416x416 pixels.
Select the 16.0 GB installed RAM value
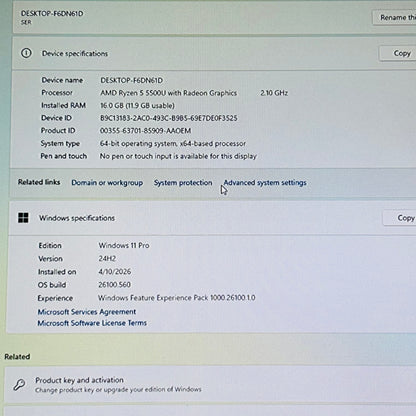click(137, 106)
